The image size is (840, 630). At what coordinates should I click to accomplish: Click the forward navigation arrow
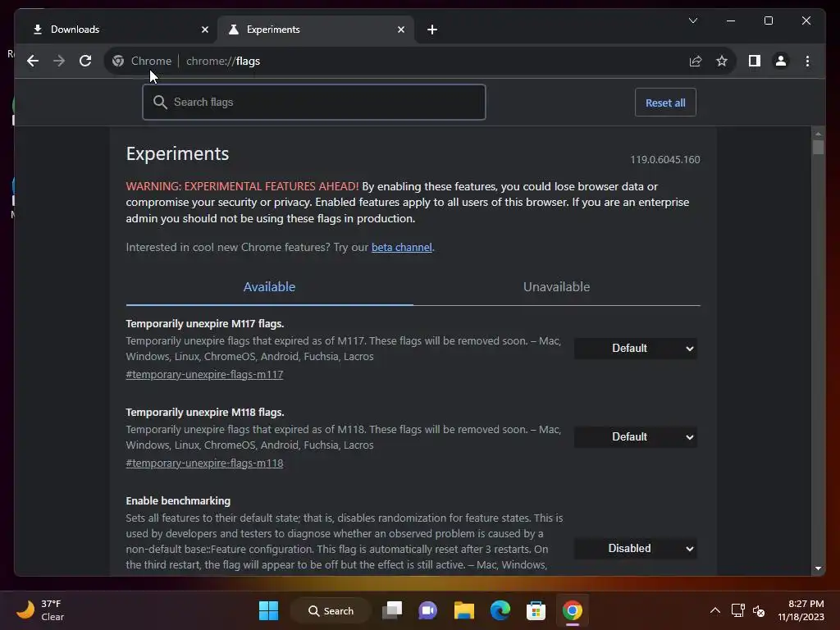click(x=59, y=61)
